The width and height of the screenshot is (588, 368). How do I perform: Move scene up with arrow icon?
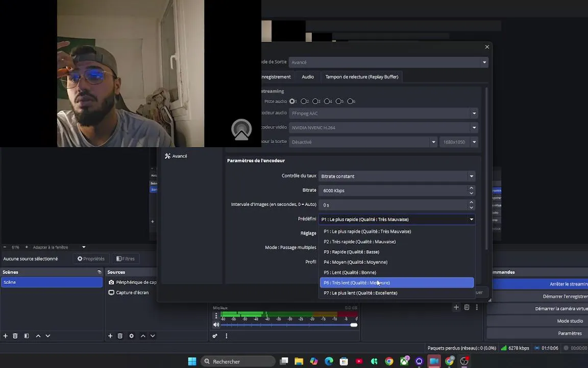[x=38, y=336]
